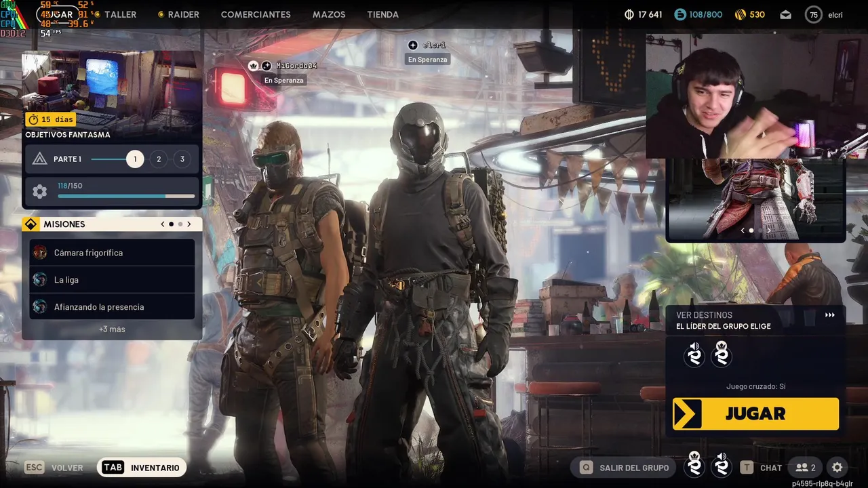
Task: Click ESC VOLVER to go back
Action: (x=54, y=468)
